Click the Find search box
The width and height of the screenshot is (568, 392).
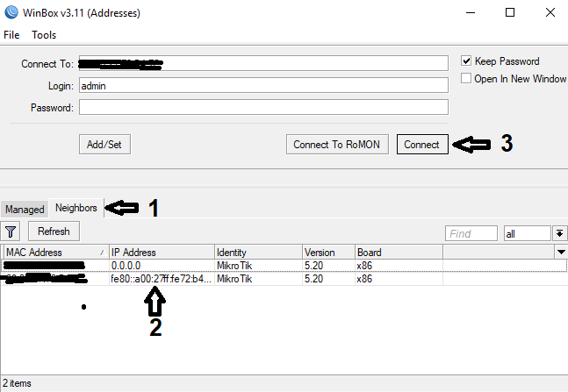click(x=471, y=233)
